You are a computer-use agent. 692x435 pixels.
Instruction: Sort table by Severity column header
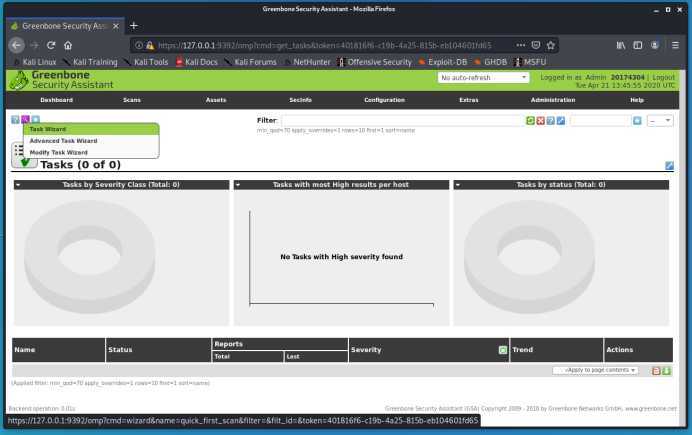[366, 350]
